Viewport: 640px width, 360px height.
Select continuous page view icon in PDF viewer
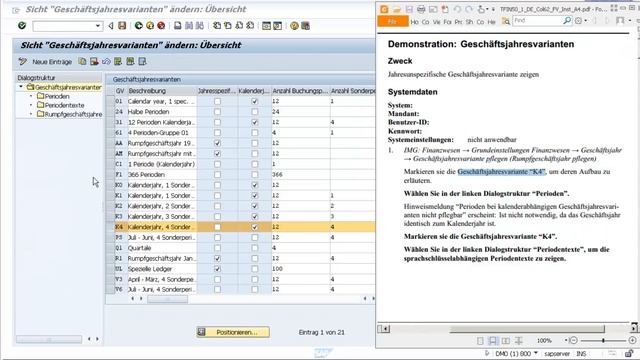493,340
